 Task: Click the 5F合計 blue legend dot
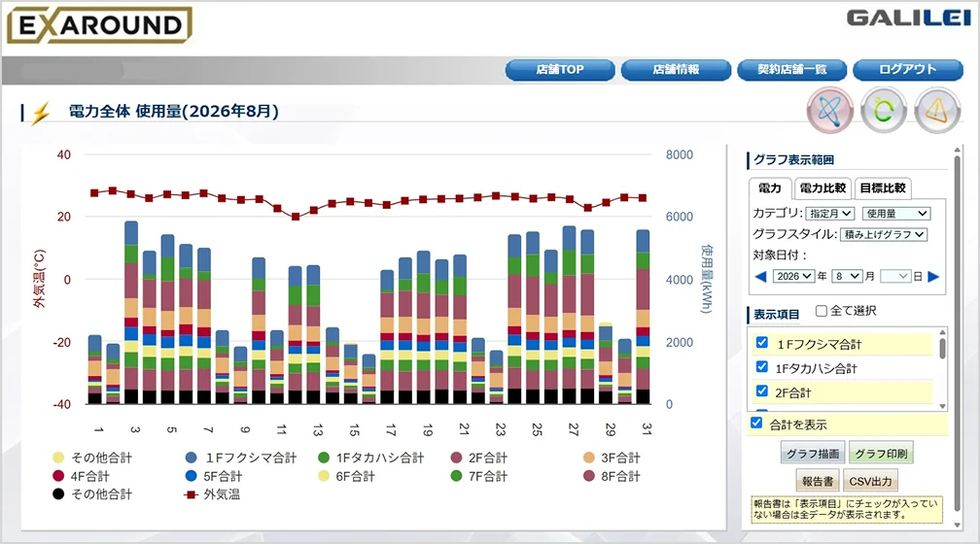tap(192, 476)
